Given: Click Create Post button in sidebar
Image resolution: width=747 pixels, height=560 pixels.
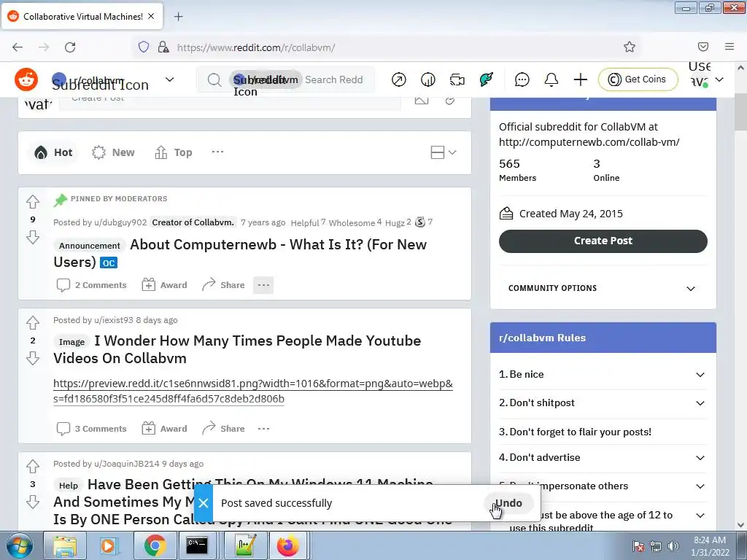Looking at the screenshot, I should pos(603,241).
